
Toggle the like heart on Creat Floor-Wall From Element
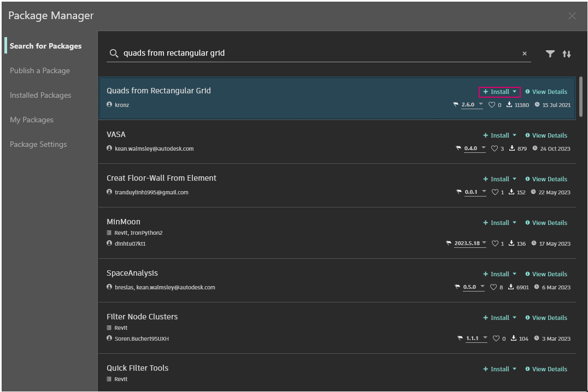pos(495,192)
